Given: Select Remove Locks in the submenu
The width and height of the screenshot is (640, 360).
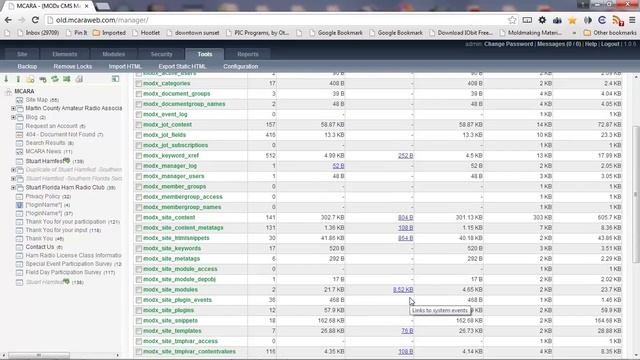Looking at the screenshot, I should click(73, 66).
